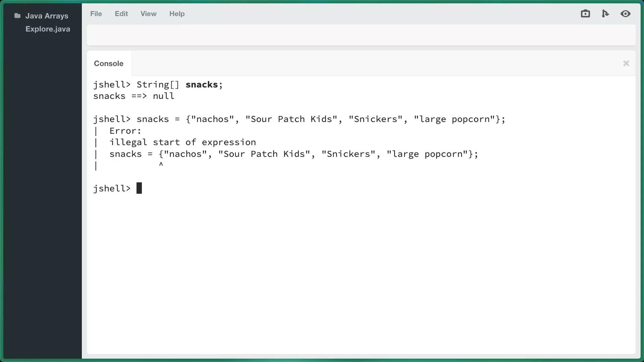Toggle the preview eye icon
This screenshot has width=644, height=362.
pos(625,14)
